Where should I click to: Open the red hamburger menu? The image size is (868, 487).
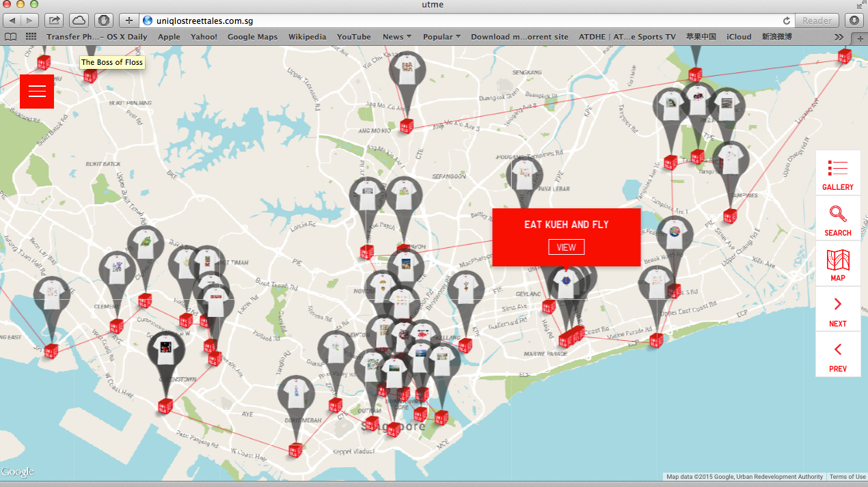tap(37, 91)
